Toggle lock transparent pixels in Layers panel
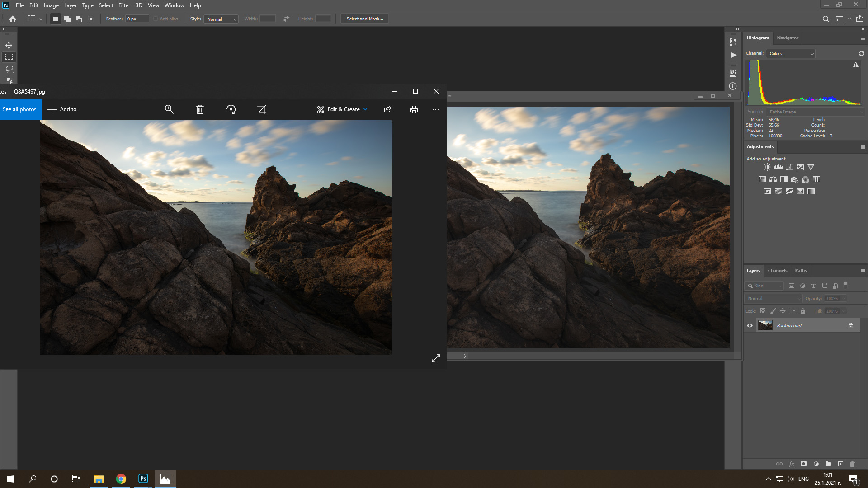This screenshot has width=868, height=488. click(x=763, y=311)
